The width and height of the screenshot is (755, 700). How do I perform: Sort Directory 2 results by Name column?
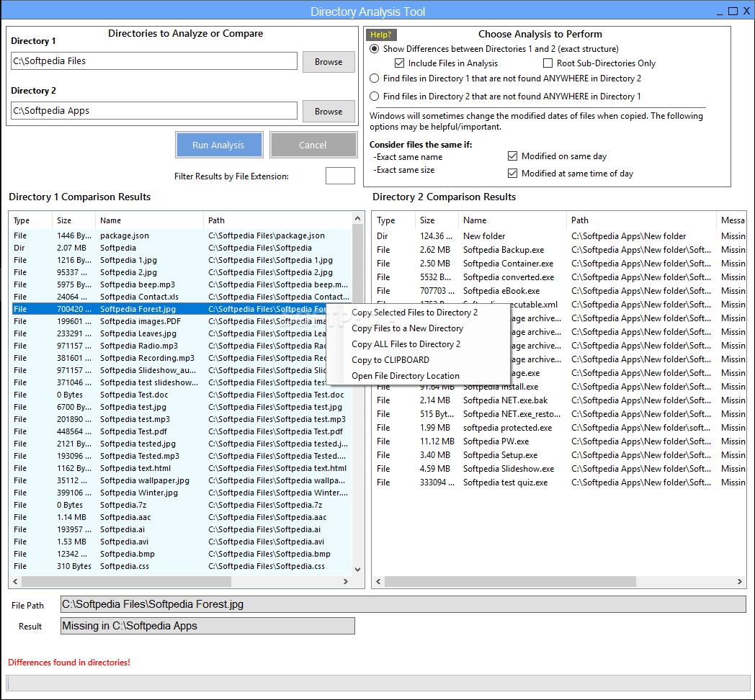tap(512, 220)
